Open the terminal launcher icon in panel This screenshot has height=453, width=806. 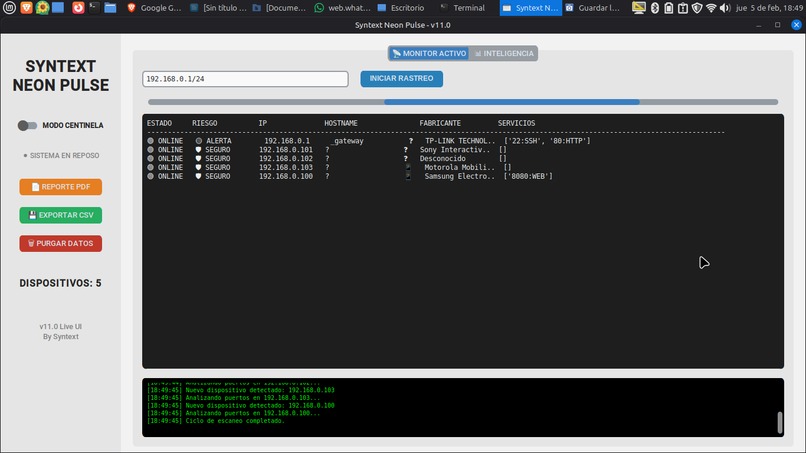[94, 8]
